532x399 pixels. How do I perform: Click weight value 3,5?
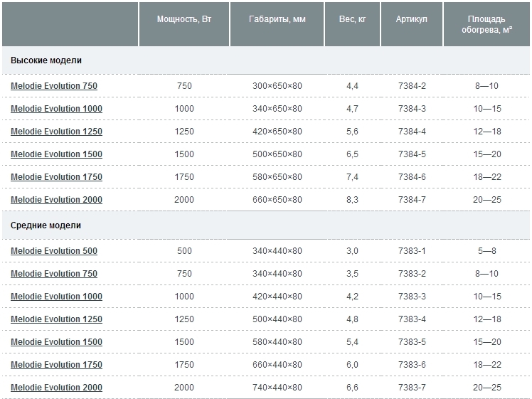click(x=352, y=274)
